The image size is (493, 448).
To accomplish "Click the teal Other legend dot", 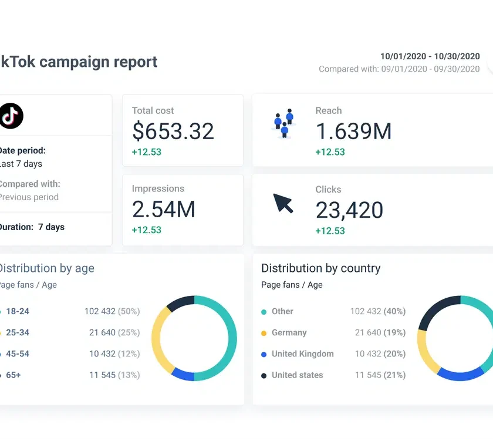I will pos(264,312).
